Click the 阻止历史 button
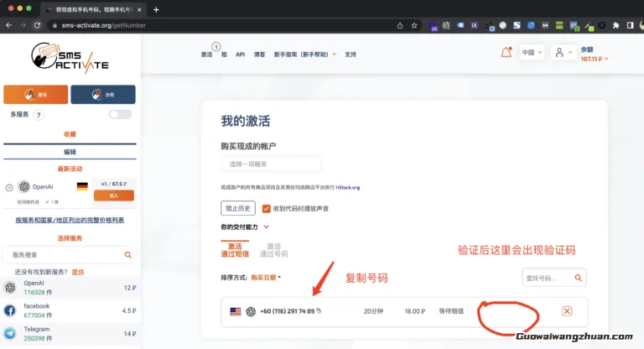 point(238,208)
